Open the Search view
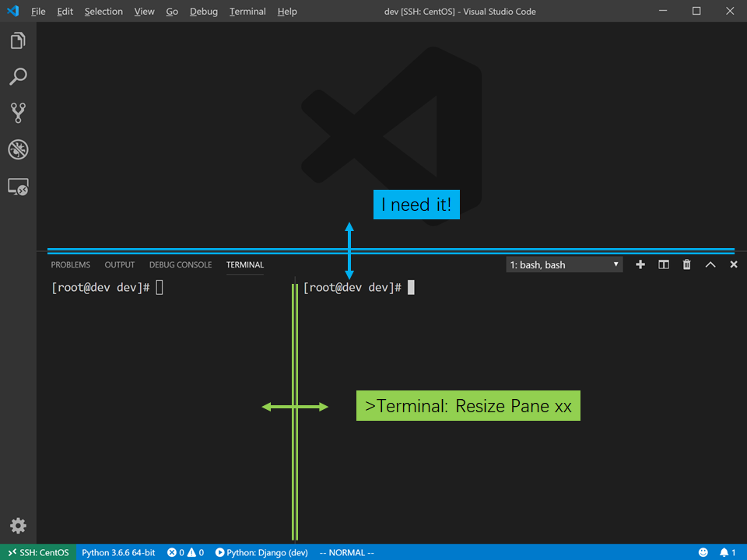 (x=18, y=76)
